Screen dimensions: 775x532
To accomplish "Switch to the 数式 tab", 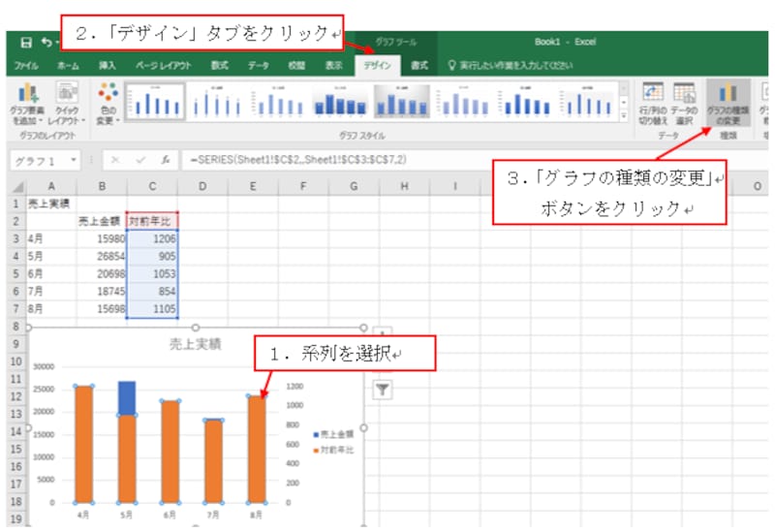I will (x=220, y=65).
